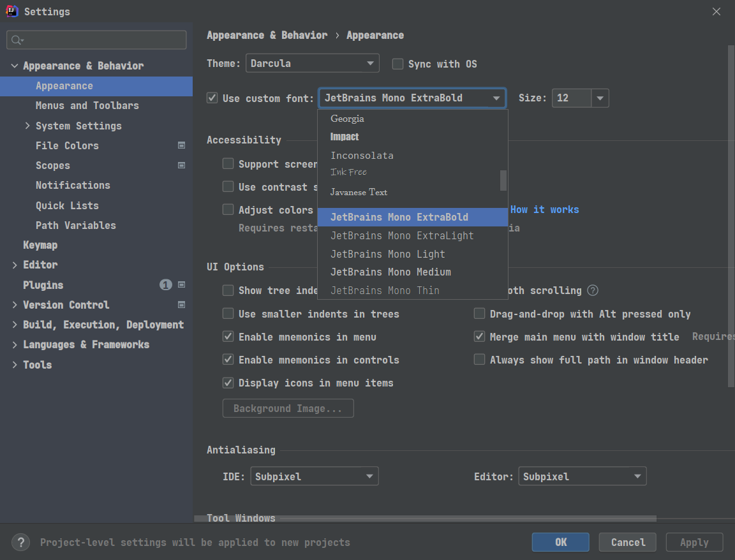Click the Cancel button

[628, 542]
